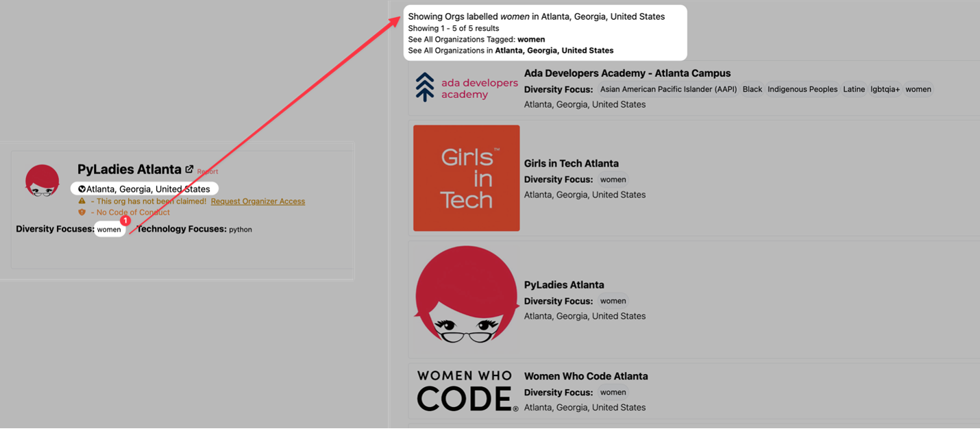The height and width of the screenshot is (431, 980).
Task: Select the lgbtqia+ tag on Ada Developers
Action: point(885,89)
